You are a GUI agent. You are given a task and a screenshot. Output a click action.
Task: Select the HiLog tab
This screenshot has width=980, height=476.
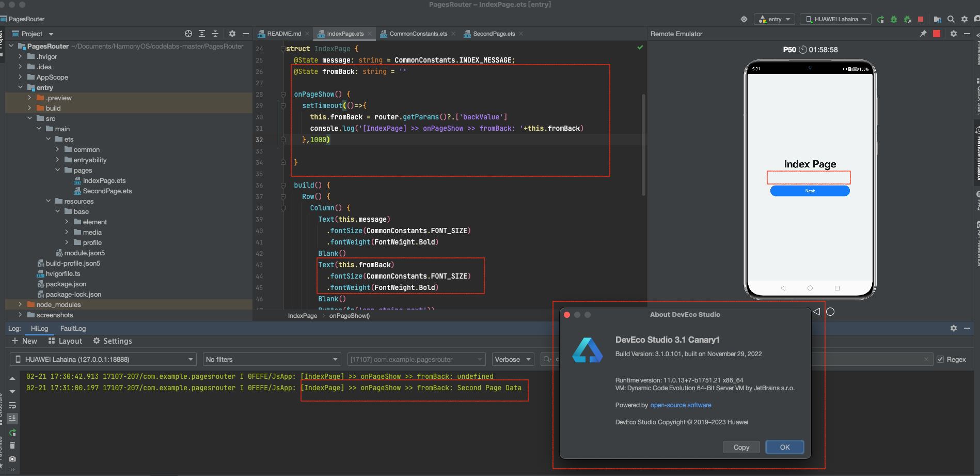point(39,328)
